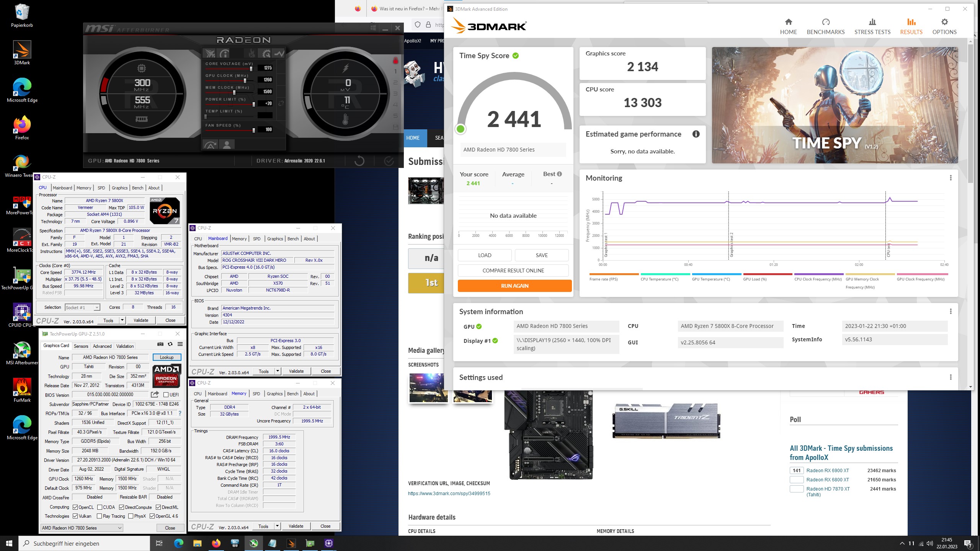Click GPU-Z refresh icon
Viewport: 980px width, 551px height.
170,344
